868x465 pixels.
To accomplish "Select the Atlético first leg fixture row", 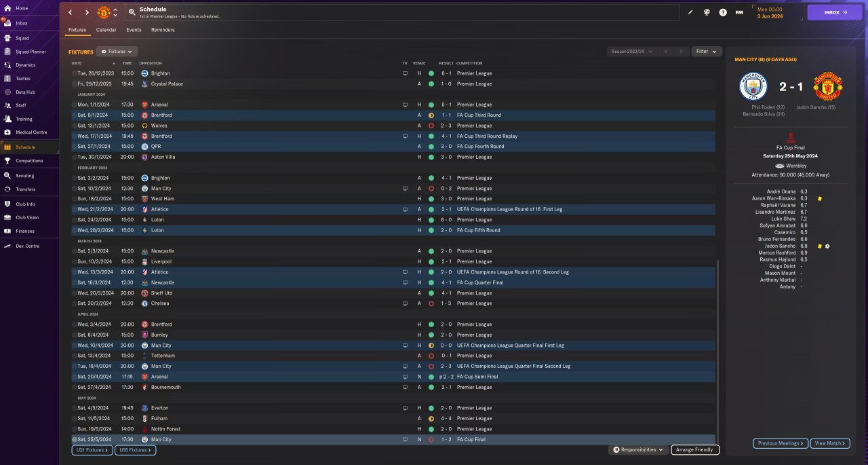I will (x=393, y=209).
